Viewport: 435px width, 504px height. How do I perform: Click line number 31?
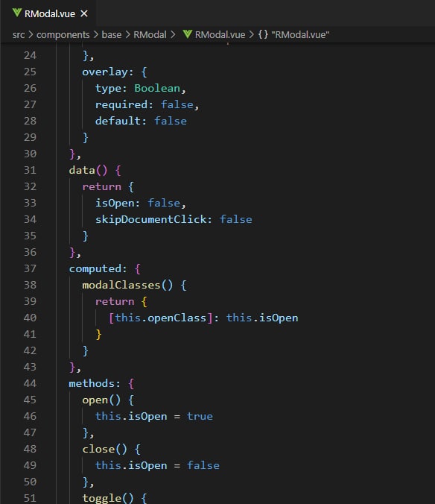[30, 170]
